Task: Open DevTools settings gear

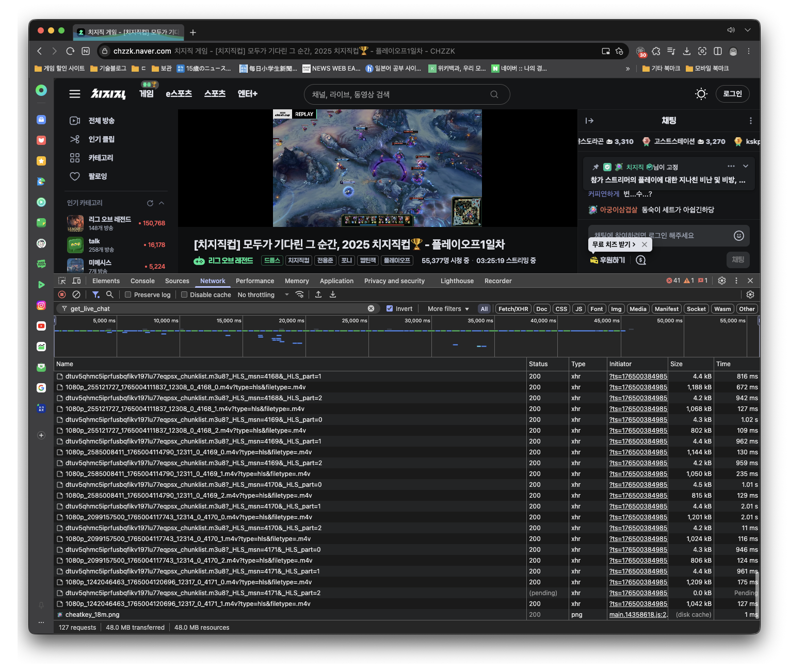Action: pos(722,281)
